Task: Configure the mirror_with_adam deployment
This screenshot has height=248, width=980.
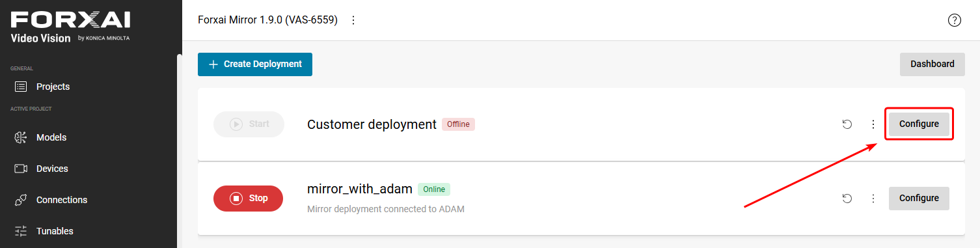Action: coord(919,199)
